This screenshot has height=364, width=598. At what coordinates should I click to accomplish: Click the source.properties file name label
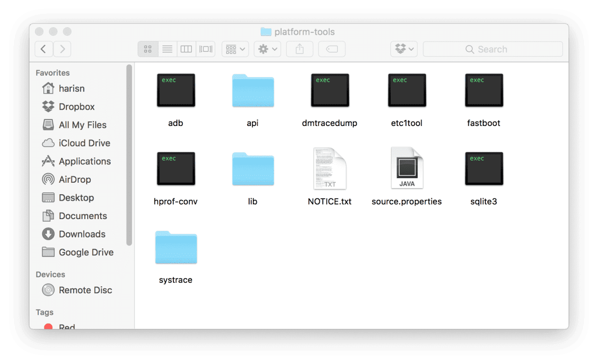pos(407,202)
